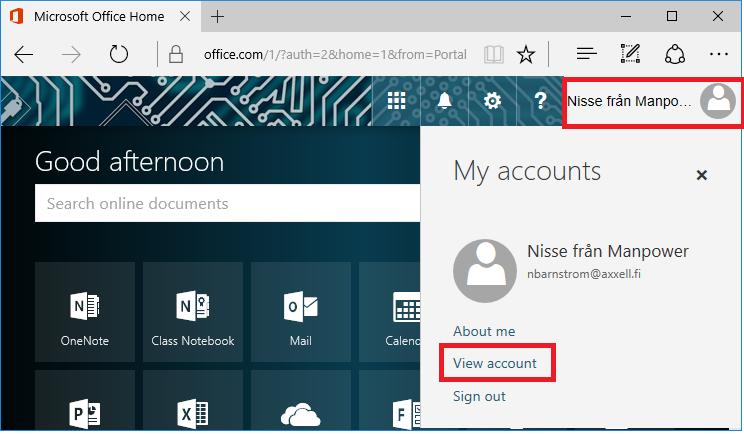Make a Web Note with pen icon
744x434 pixels.
[x=631, y=54]
